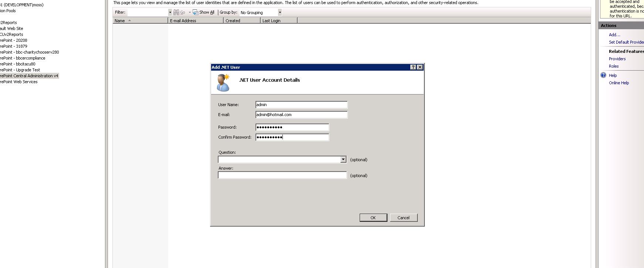The image size is (644, 268).
Task: Click into the User Name field
Action: (301, 105)
